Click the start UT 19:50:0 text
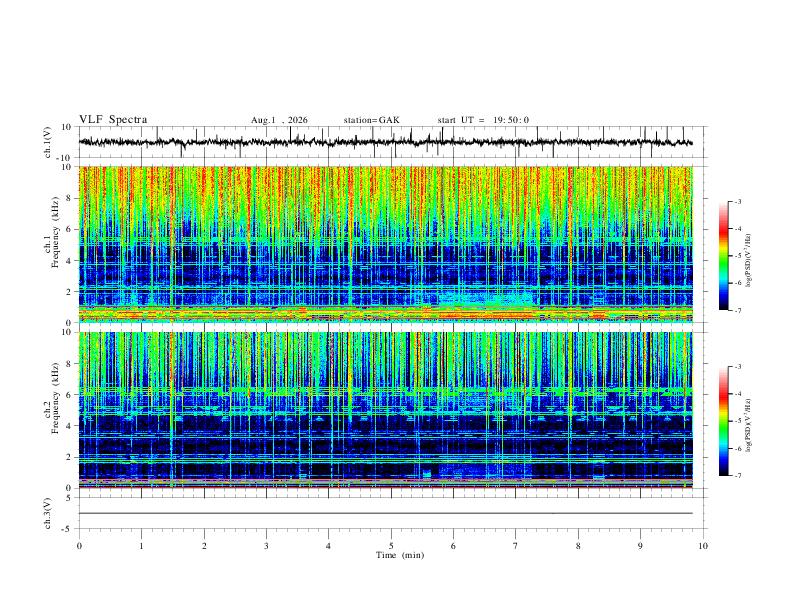Image resolution: width=792 pixels, height=612 pixels. (x=483, y=120)
